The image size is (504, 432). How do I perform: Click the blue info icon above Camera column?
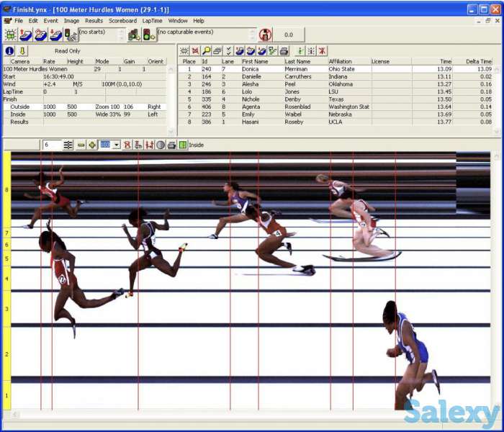tap(10, 51)
